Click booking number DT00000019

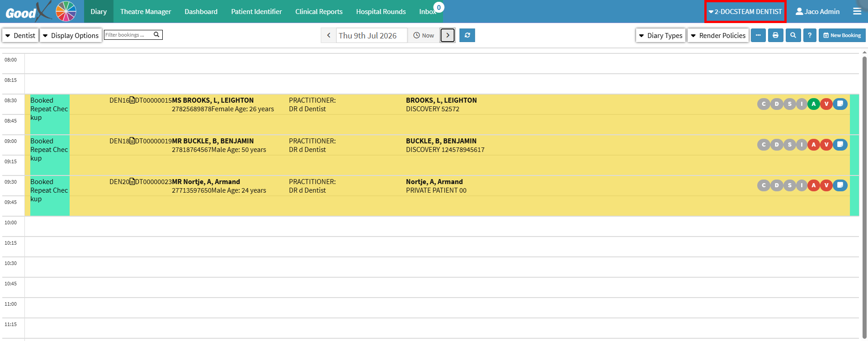(153, 141)
